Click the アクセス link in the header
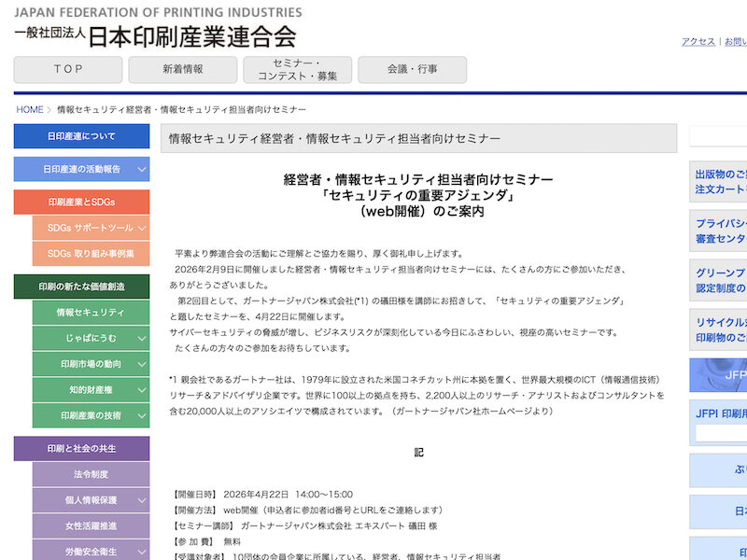Screen dimensions: 747x560 coord(698,42)
